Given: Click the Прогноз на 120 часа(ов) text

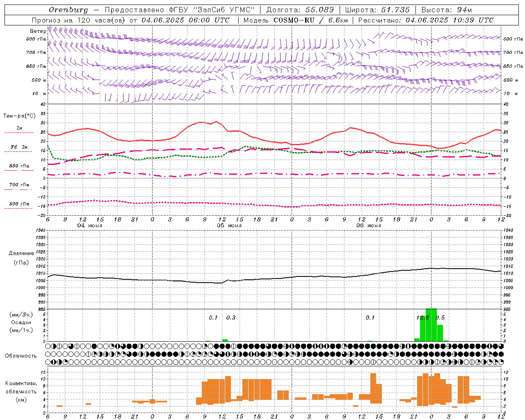Looking at the screenshot, I should point(79,20).
